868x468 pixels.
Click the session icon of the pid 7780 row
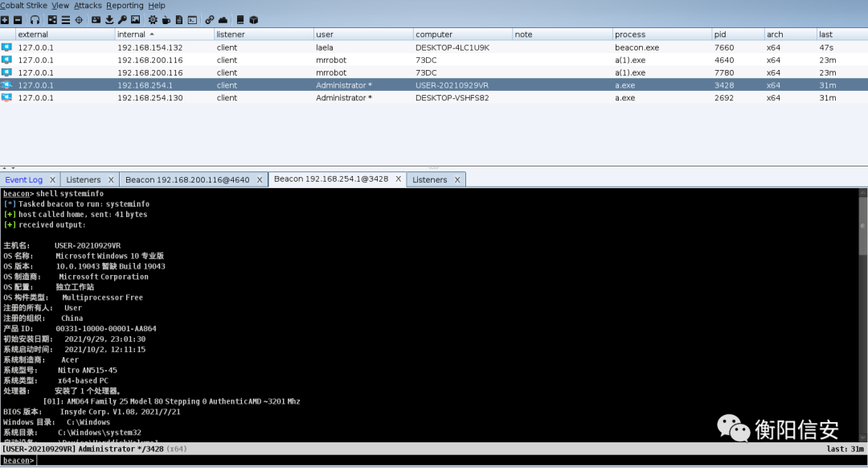(x=6, y=72)
